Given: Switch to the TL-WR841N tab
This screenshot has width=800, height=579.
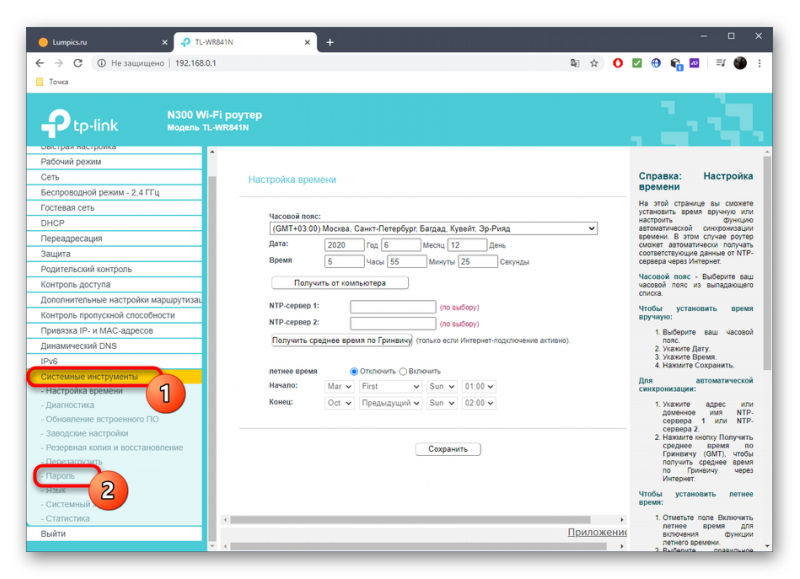Looking at the screenshot, I should tap(245, 42).
